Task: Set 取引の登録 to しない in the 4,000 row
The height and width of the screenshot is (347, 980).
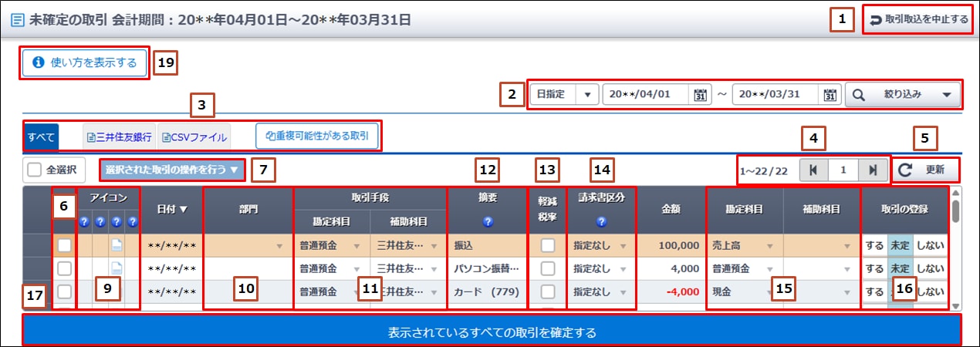Action: tap(930, 268)
